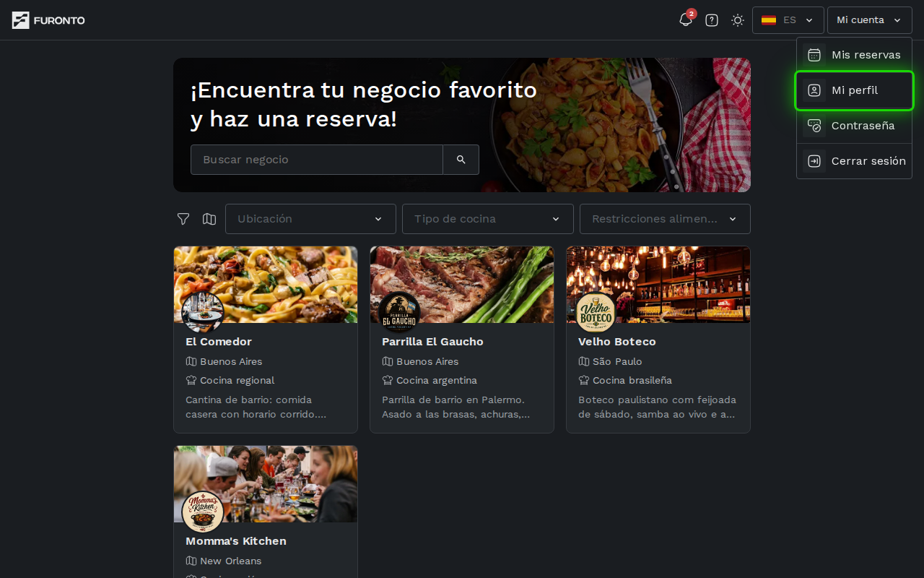This screenshot has height=578, width=924.
Task: Click the Furonto logo
Action: (x=48, y=20)
